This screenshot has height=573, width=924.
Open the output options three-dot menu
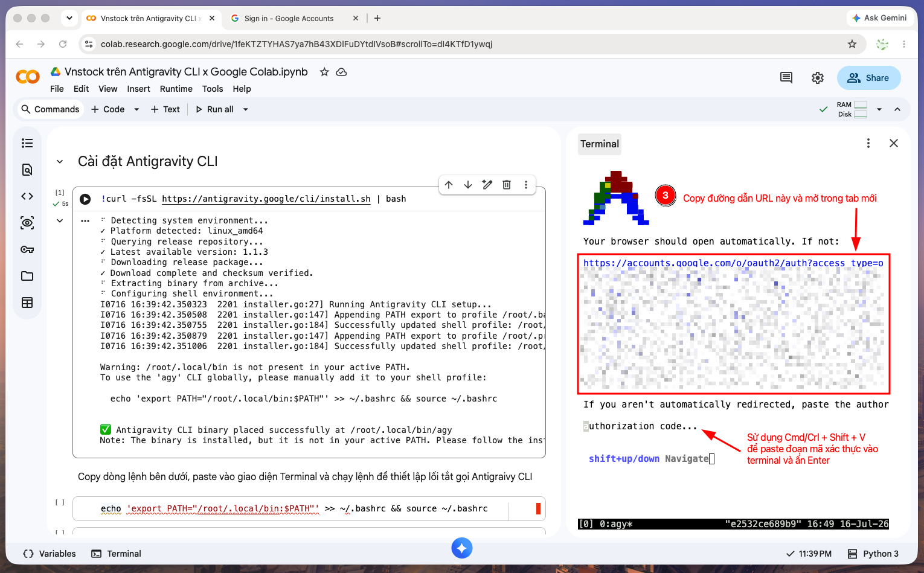(x=85, y=221)
